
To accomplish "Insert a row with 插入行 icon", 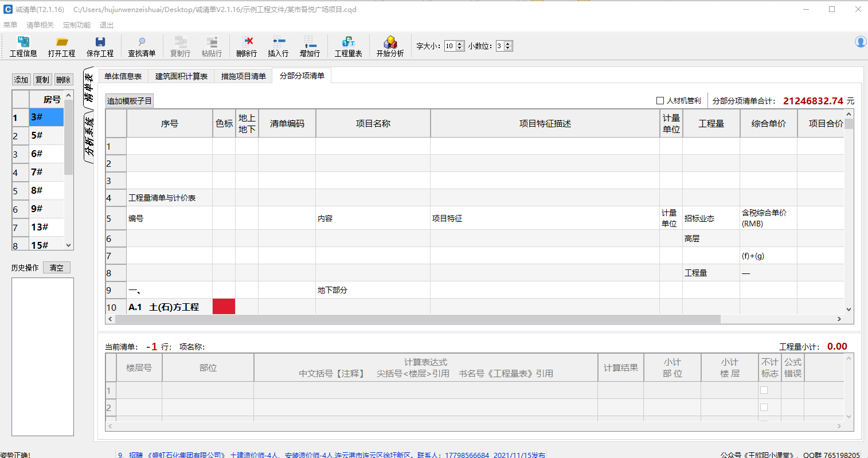I will tap(278, 46).
